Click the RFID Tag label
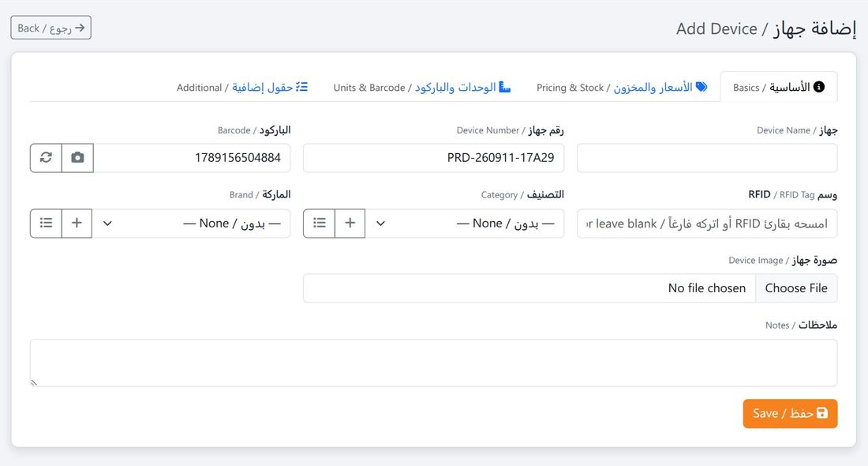 tap(793, 194)
